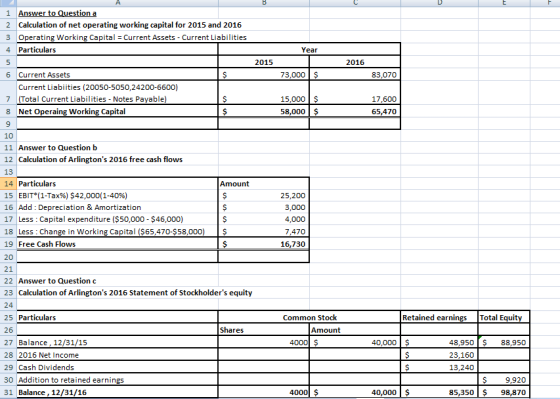Select the 2015 column heading cell
Image resolution: width=560 pixels, height=399 pixels.
pos(264,62)
